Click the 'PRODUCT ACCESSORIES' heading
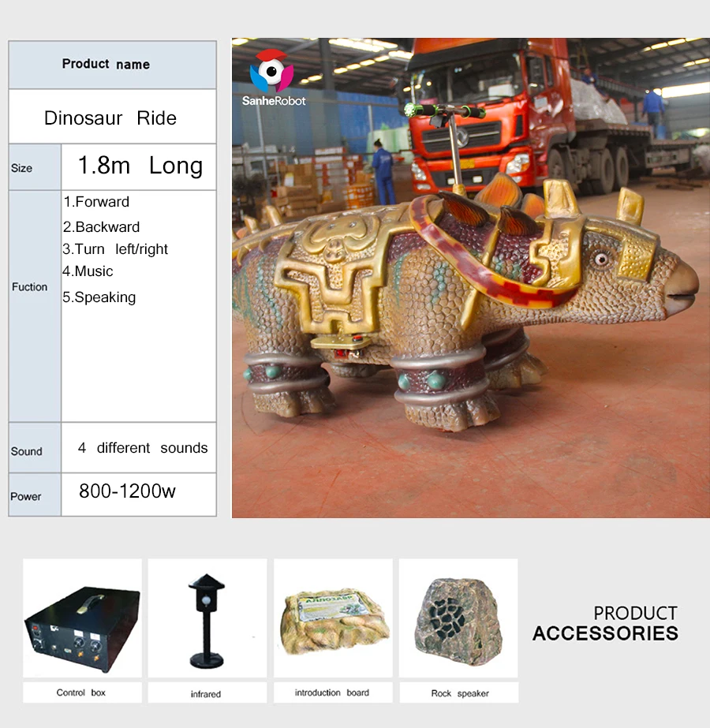The width and height of the screenshot is (710, 728). click(606, 624)
